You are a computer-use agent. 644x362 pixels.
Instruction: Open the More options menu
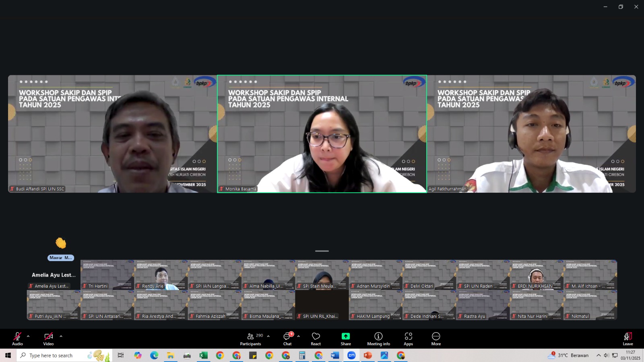(x=436, y=338)
